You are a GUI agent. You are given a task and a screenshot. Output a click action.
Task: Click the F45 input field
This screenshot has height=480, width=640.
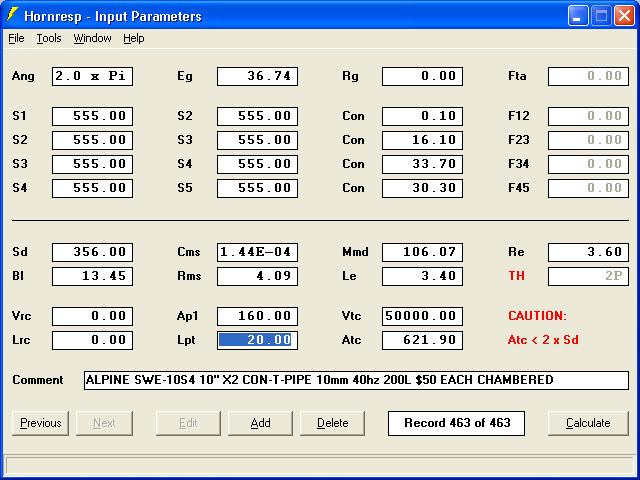pos(588,188)
